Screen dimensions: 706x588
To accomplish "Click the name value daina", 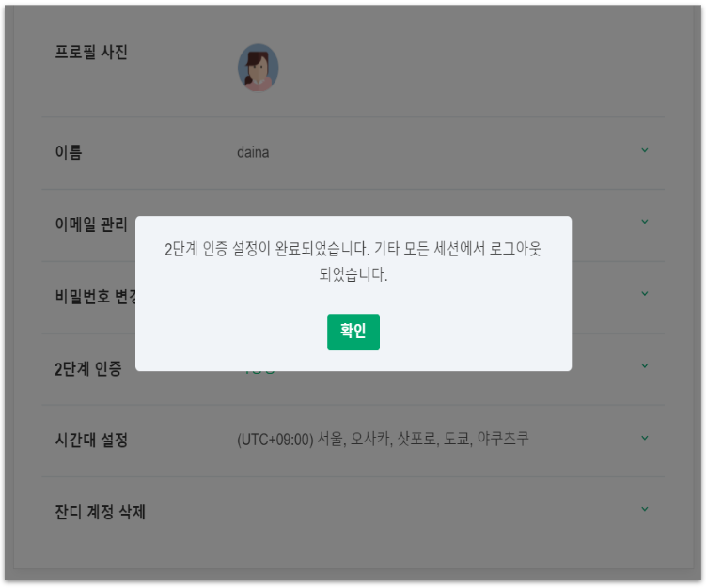I will [x=253, y=152].
